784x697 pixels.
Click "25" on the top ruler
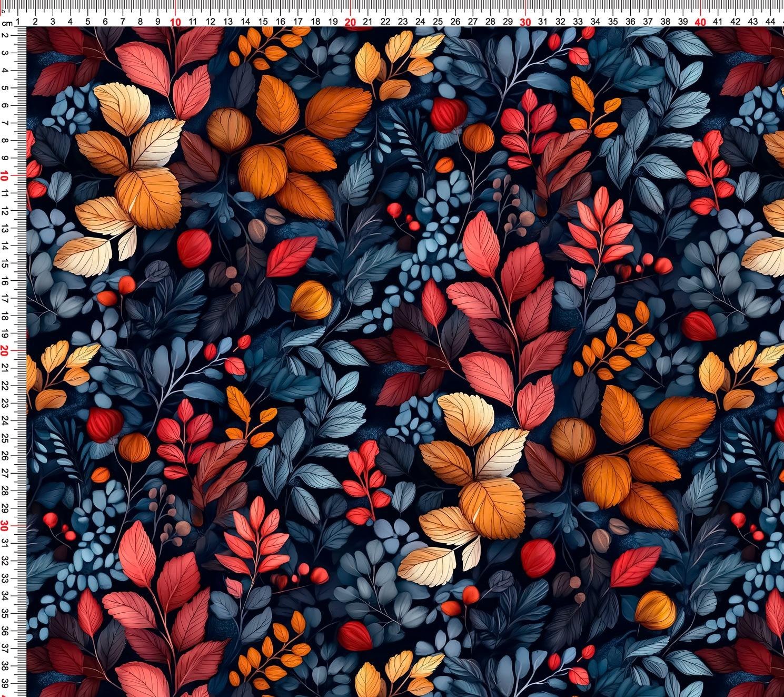coord(438,22)
